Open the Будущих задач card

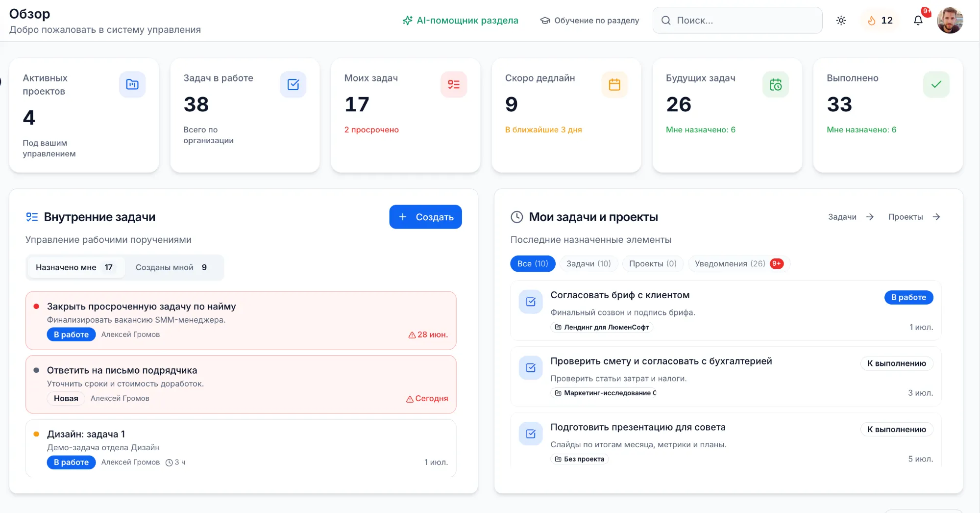pyautogui.click(x=727, y=115)
